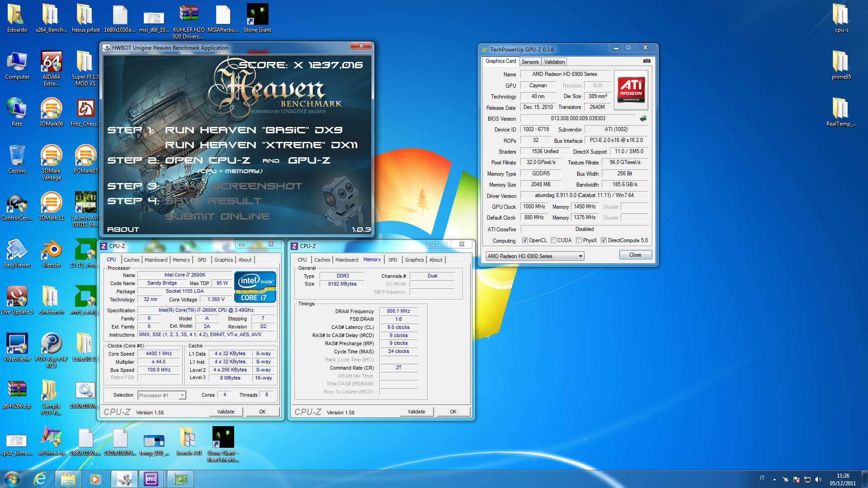The height and width of the screenshot is (488, 868).
Task: Open the AIDA64 Extreme desktop icon
Action: click(x=51, y=68)
